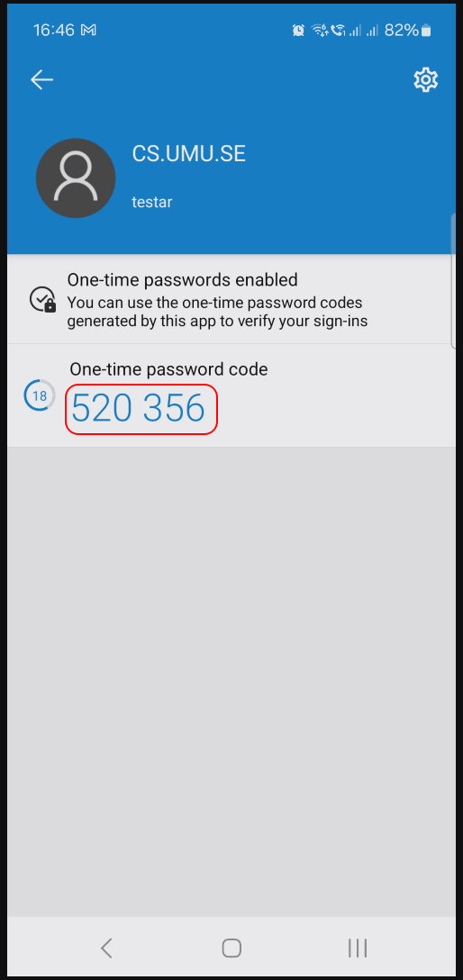Tap the CS.UMU.SE account name

(188, 154)
